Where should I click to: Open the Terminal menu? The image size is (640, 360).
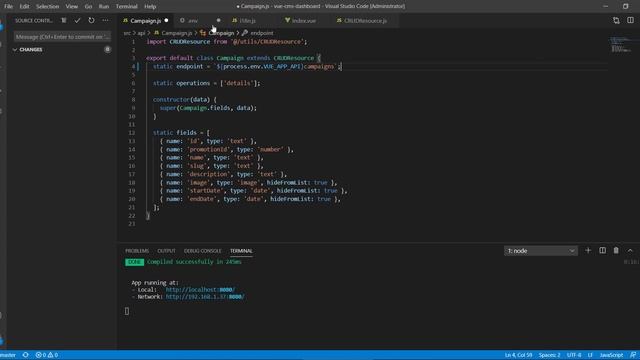click(127, 7)
